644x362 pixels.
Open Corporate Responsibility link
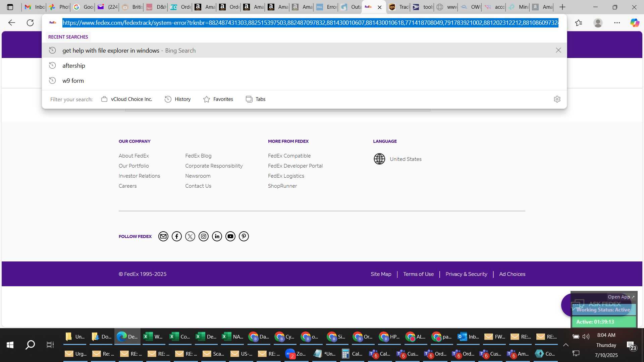click(x=214, y=166)
